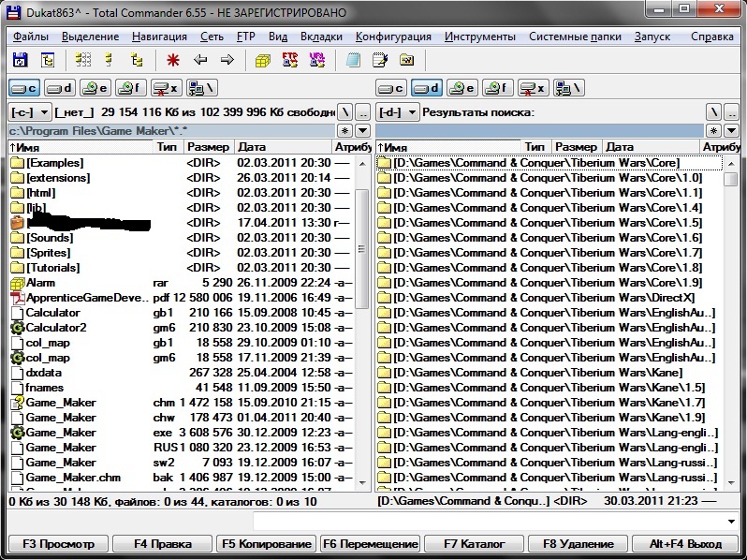Click the right panel scroll down arrow
This screenshot has width=747, height=560.
click(x=731, y=483)
